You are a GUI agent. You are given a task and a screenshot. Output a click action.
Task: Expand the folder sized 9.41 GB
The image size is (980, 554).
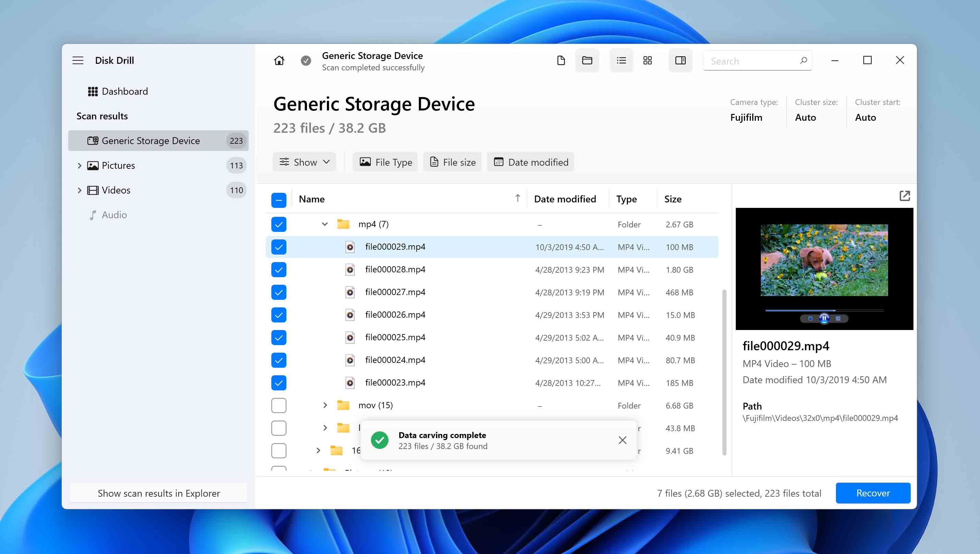coord(318,450)
